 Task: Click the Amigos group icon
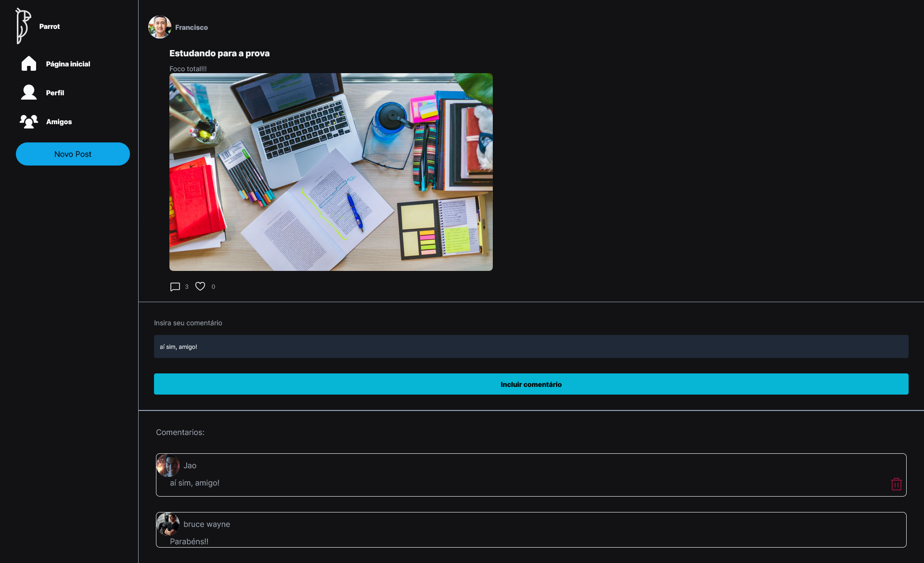[x=29, y=121]
